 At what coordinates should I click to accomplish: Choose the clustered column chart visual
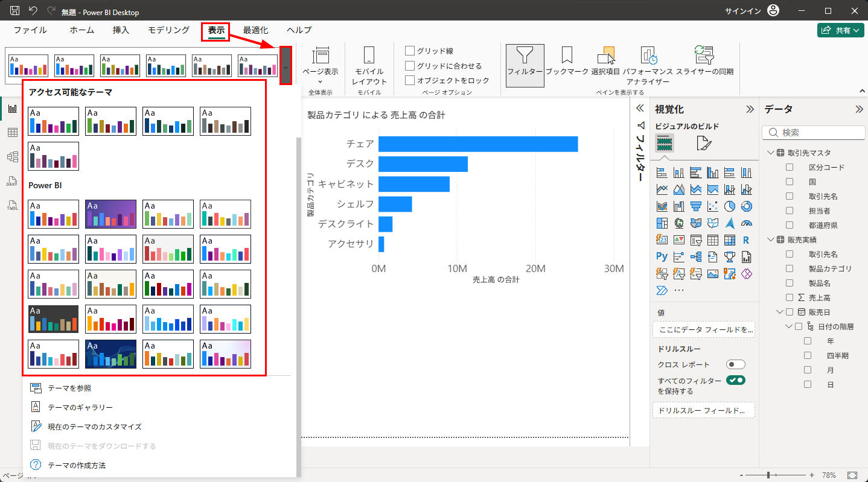pyautogui.click(x=712, y=173)
